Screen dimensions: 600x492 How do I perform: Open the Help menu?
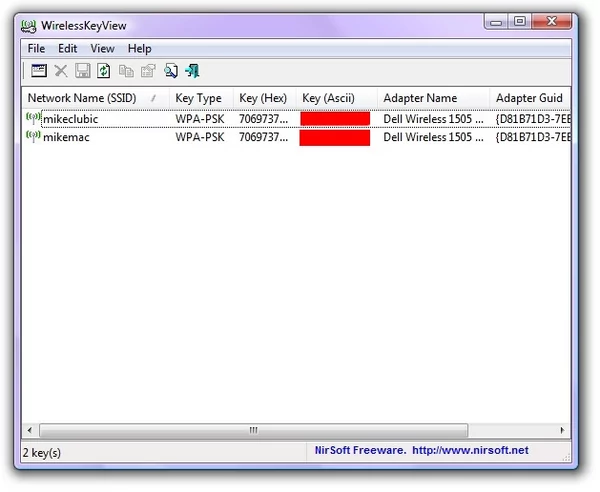tap(140, 49)
